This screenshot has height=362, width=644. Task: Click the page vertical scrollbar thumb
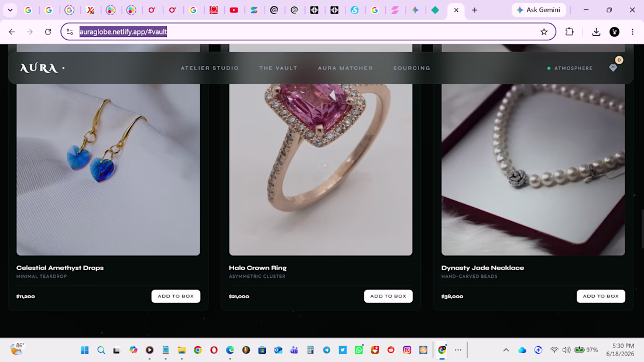642,228
